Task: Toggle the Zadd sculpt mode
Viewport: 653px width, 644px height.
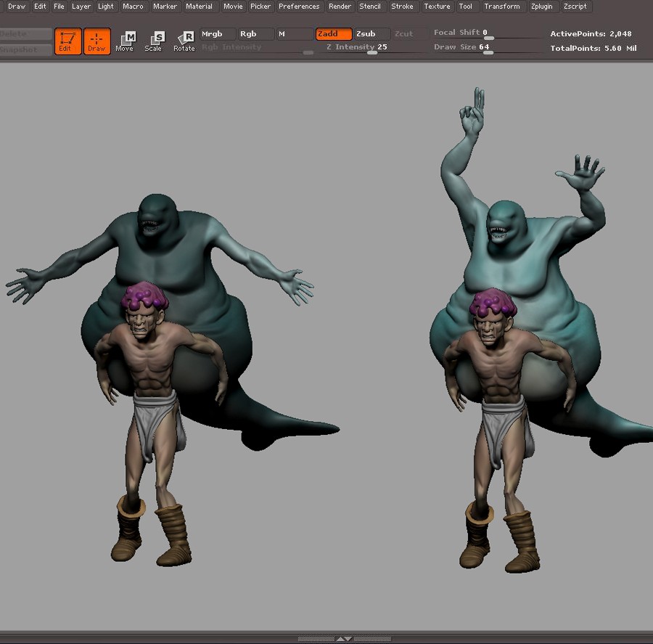Action: (334, 34)
